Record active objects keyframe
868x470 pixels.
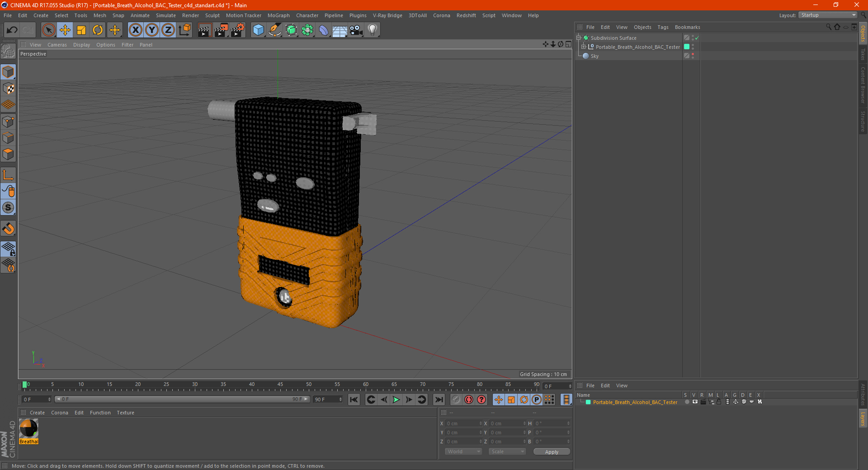tap(456, 399)
